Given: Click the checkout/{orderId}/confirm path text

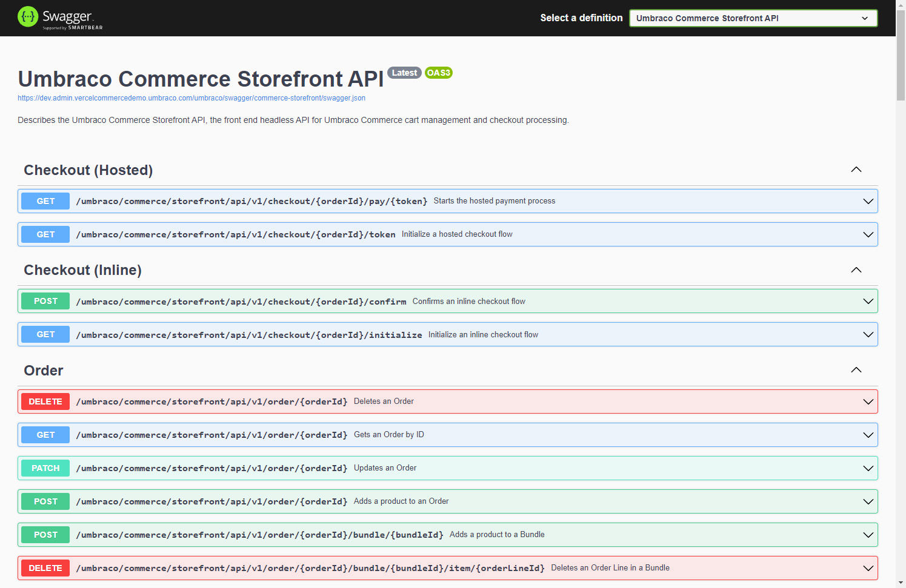Looking at the screenshot, I should 241,302.
